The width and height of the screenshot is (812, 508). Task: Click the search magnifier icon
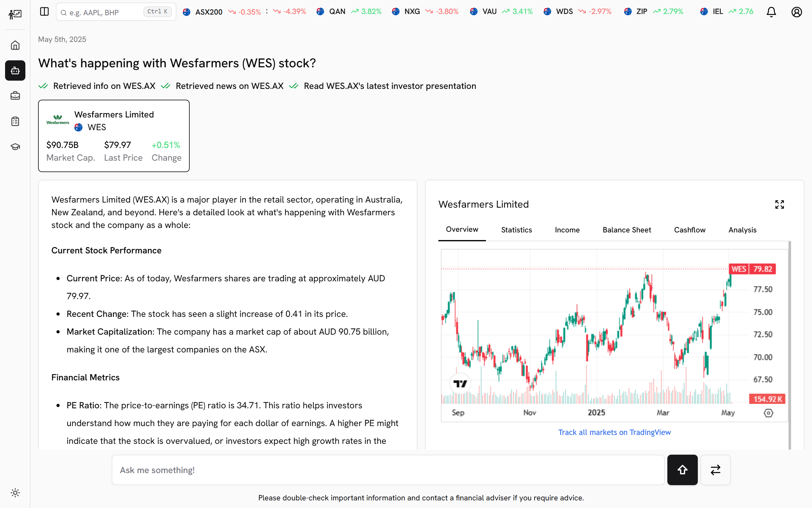click(x=63, y=13)
